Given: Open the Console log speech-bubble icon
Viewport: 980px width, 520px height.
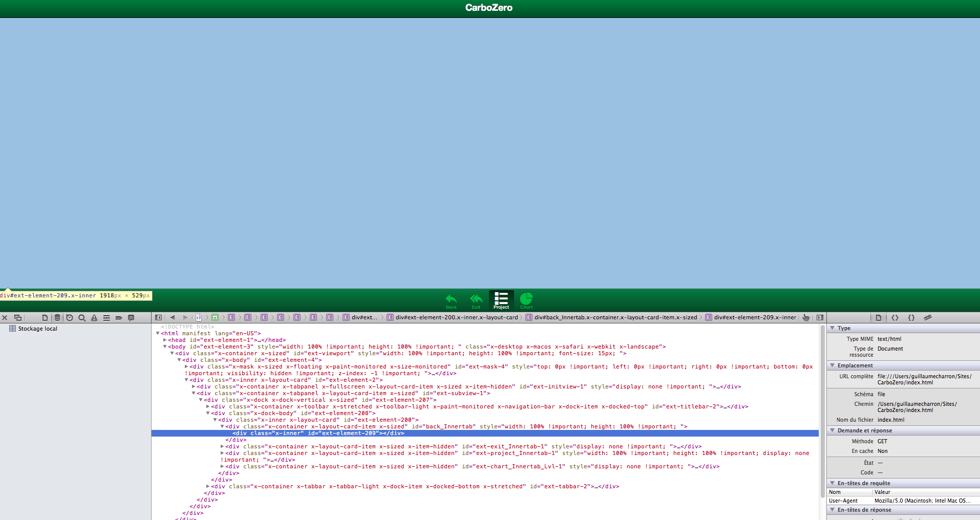Looking at the screenshot, I should [131, 318].
